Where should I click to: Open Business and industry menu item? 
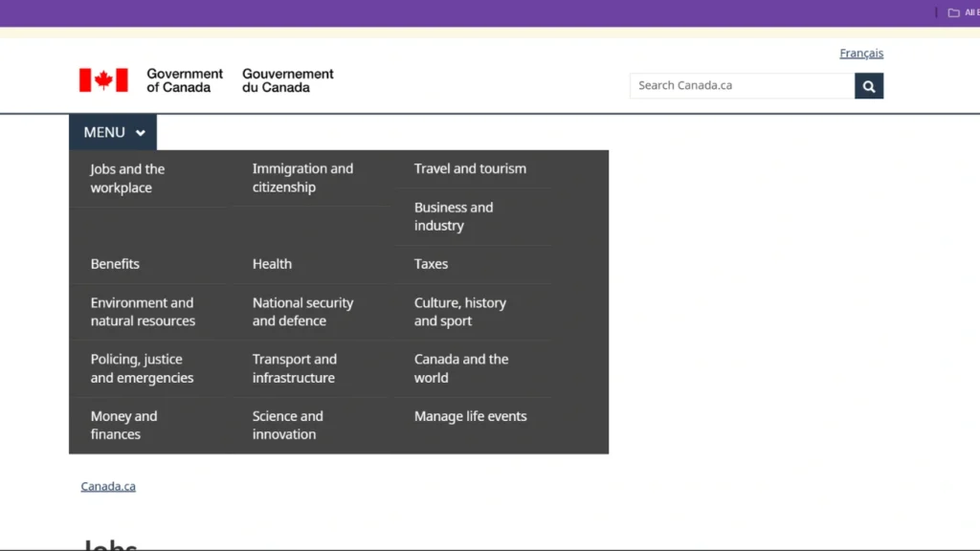coord(453,216)
